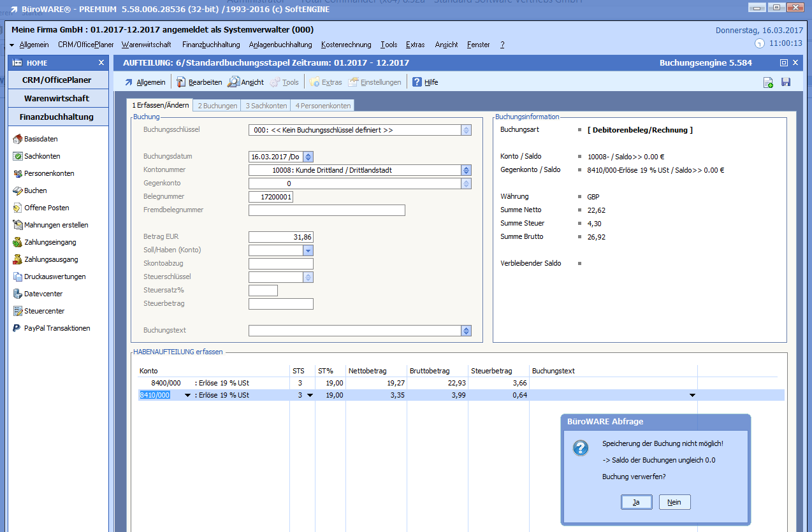Expand the Soll/Haben (Konto) dropdown
Screen dimensions: 812x532
pos(308,250)
